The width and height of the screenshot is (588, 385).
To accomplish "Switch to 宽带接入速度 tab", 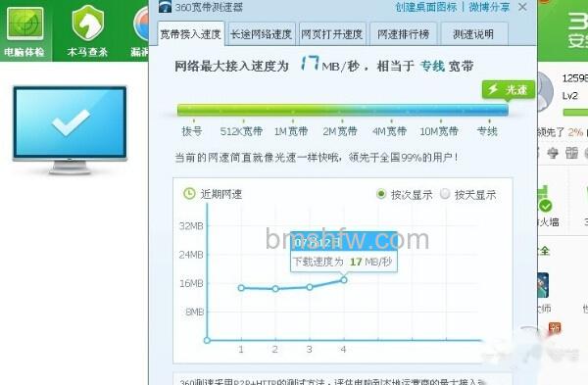I will pyautogui.click(x=190, y=34).
